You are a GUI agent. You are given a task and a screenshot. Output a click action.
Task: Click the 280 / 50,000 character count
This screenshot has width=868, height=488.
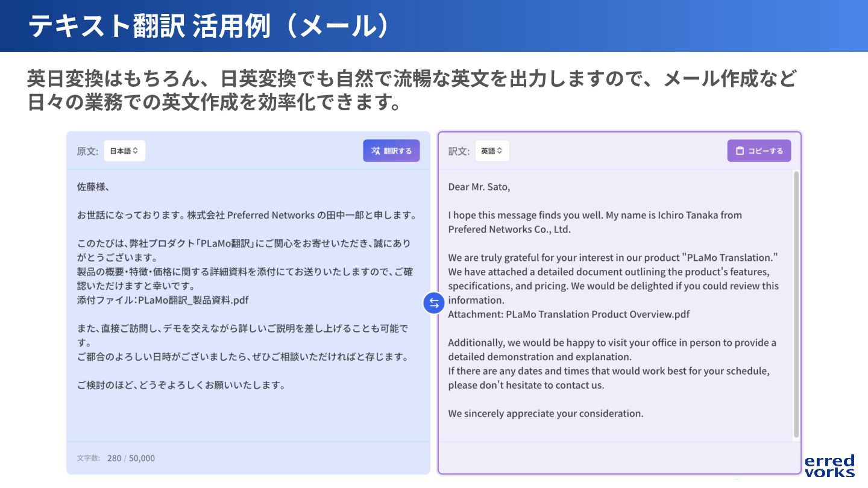coord(131,458)
